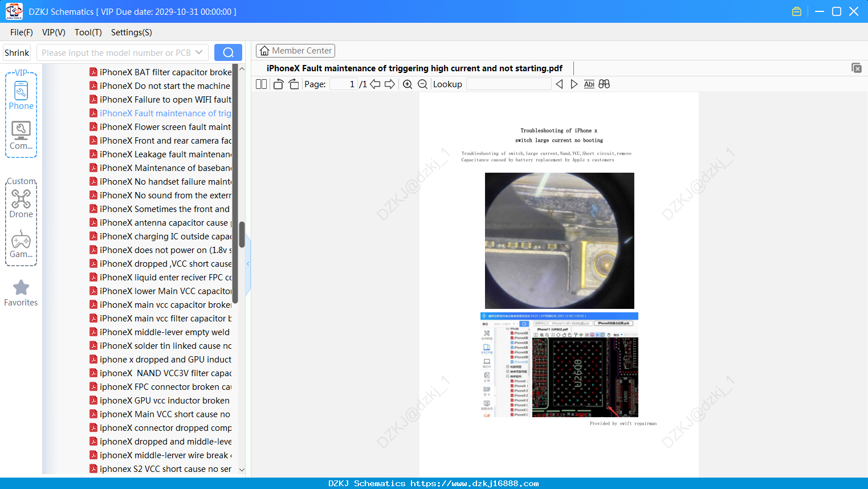
Task: Click the blue search magnifier button
Action: point(228,52)
